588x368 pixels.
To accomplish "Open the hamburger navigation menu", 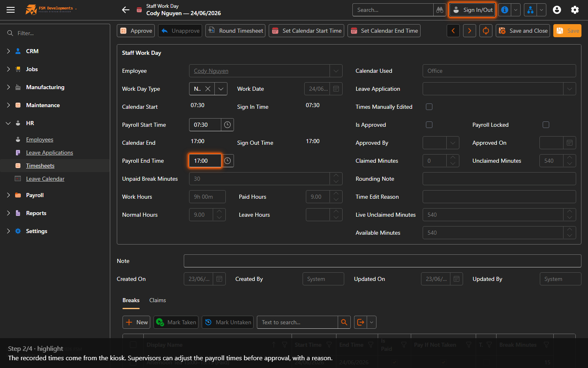I will coord(11,10).
